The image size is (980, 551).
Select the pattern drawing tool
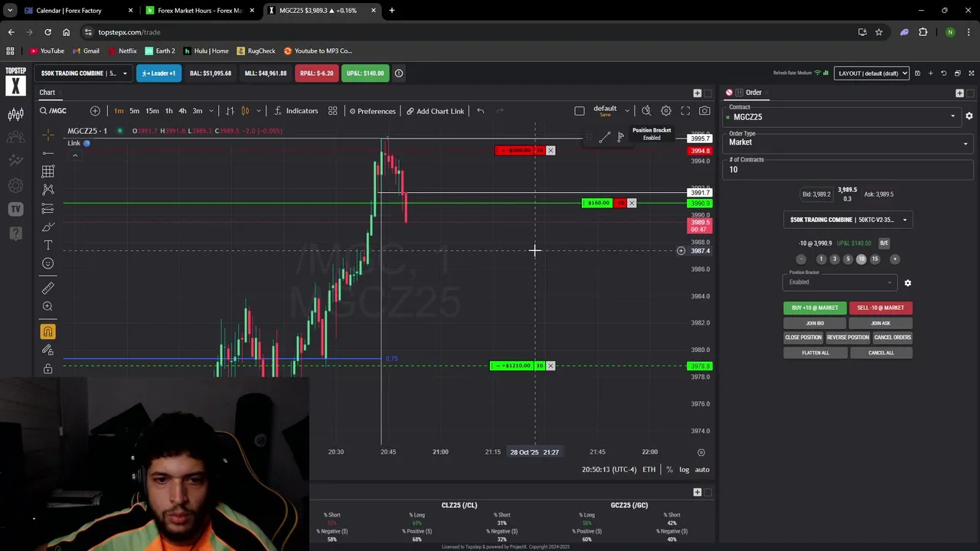point(47,190)
